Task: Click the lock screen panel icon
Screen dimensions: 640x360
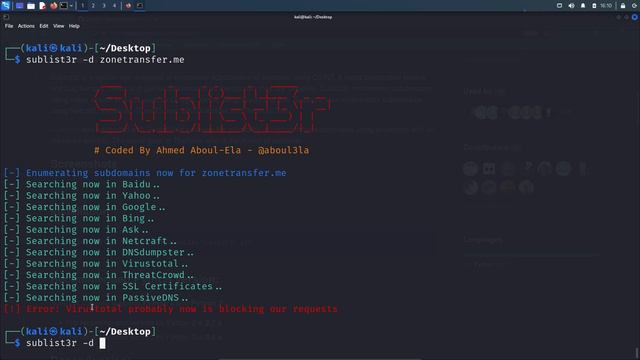Action: pyautogui.click(x=623, y=6)
